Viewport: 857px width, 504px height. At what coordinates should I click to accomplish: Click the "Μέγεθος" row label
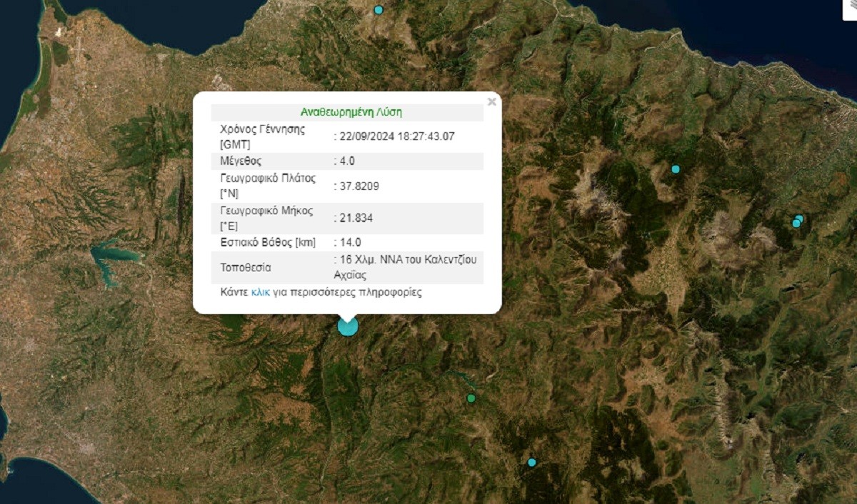pyautogui.click(x=241, y=161)
